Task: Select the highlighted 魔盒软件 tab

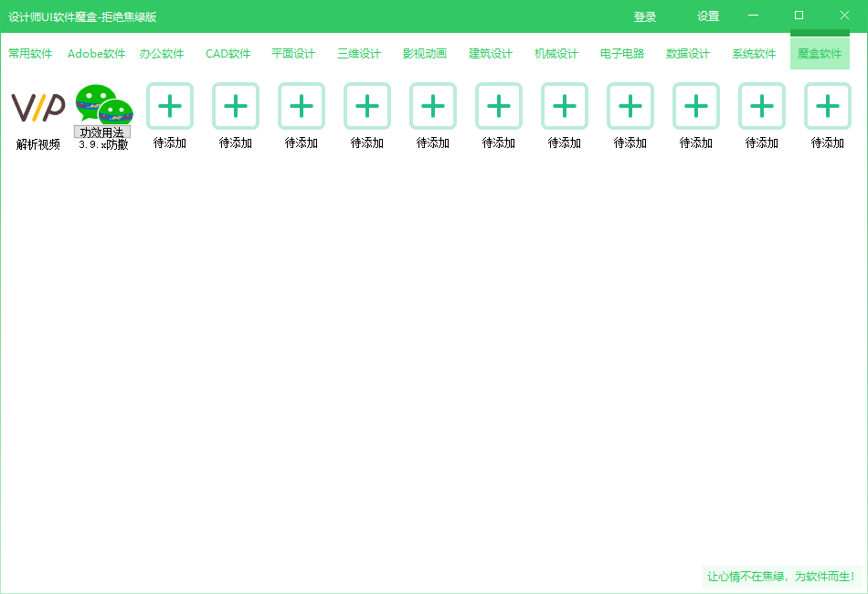Action: [x=820, y=54]
